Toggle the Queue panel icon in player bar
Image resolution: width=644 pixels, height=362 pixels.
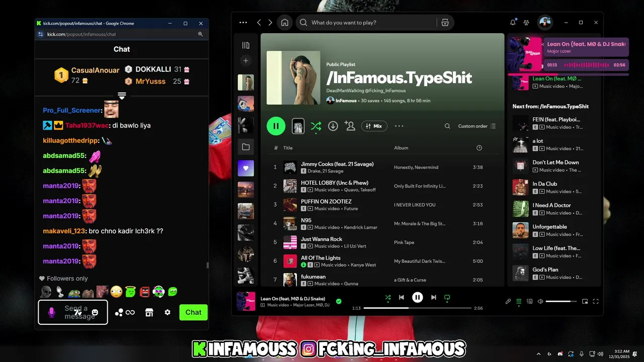point(519,301)
